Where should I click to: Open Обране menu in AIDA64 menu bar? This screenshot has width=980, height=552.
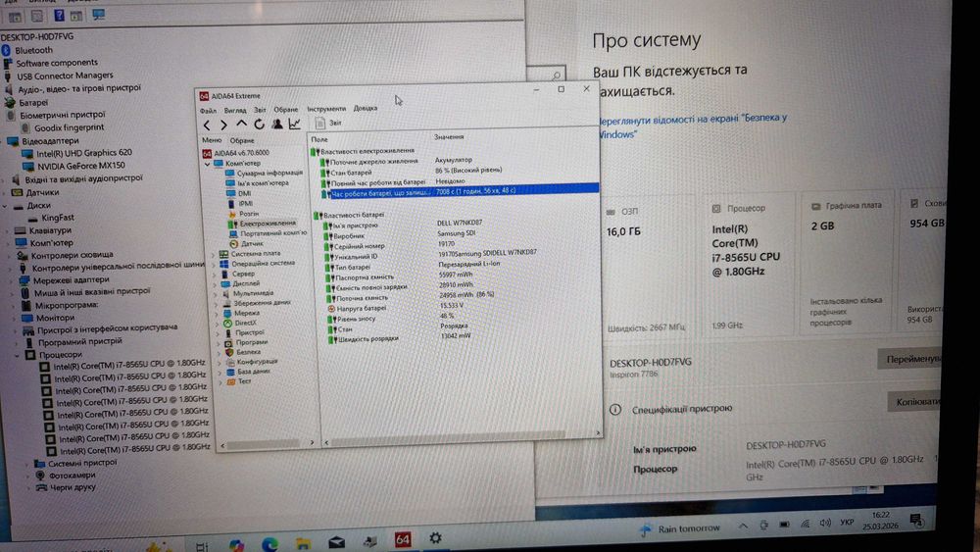[x=286, y=110]
